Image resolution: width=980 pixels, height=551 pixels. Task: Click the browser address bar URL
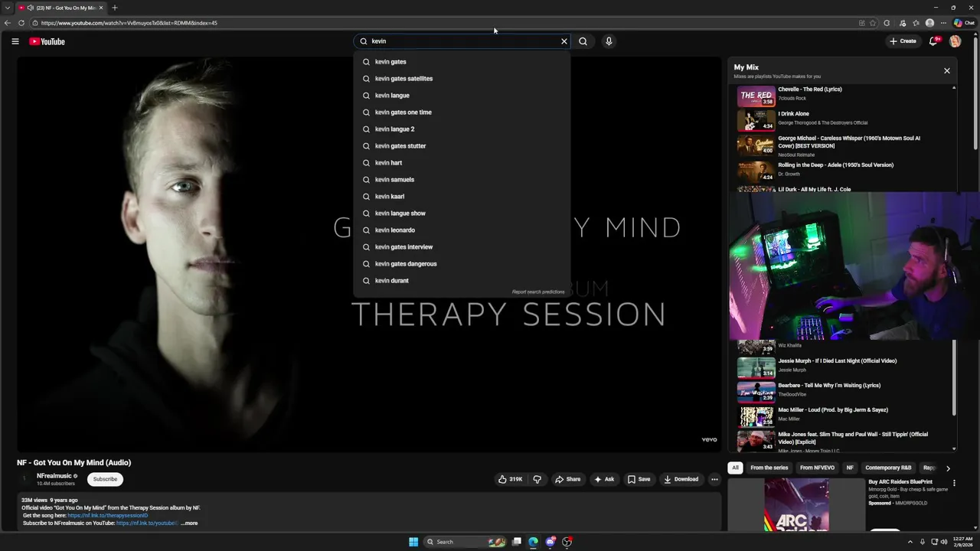[x=129, y=23]
